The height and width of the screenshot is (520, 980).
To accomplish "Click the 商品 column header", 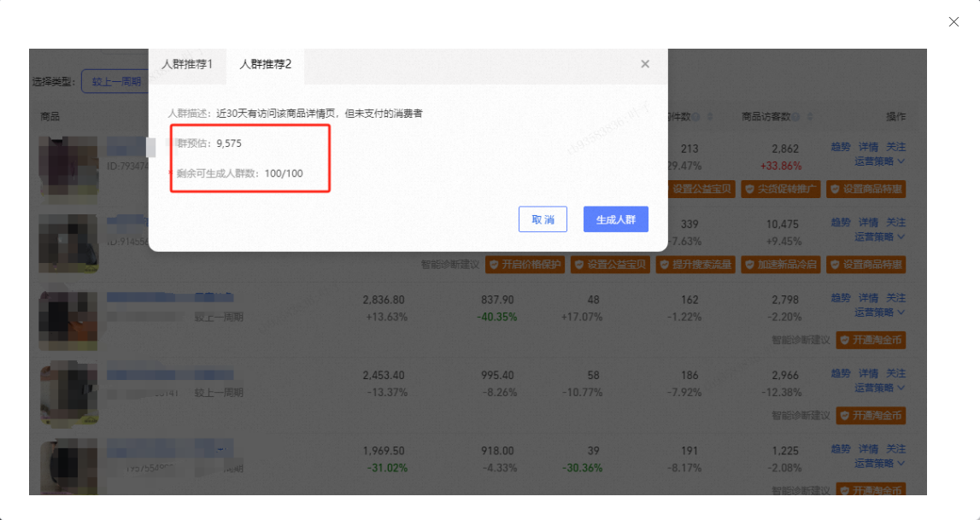I will (50, 117).
